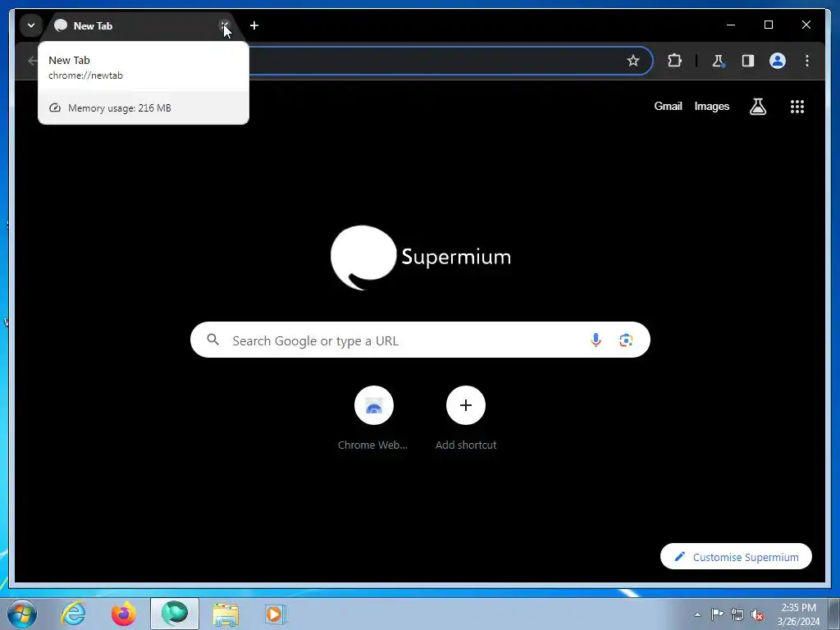Minimize the Supermium window

pyautogui.click(x=731, y=25)
